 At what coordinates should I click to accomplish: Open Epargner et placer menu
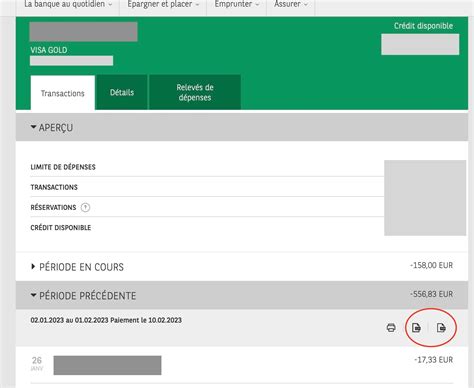pyautogui.click(x=163, y=4)
